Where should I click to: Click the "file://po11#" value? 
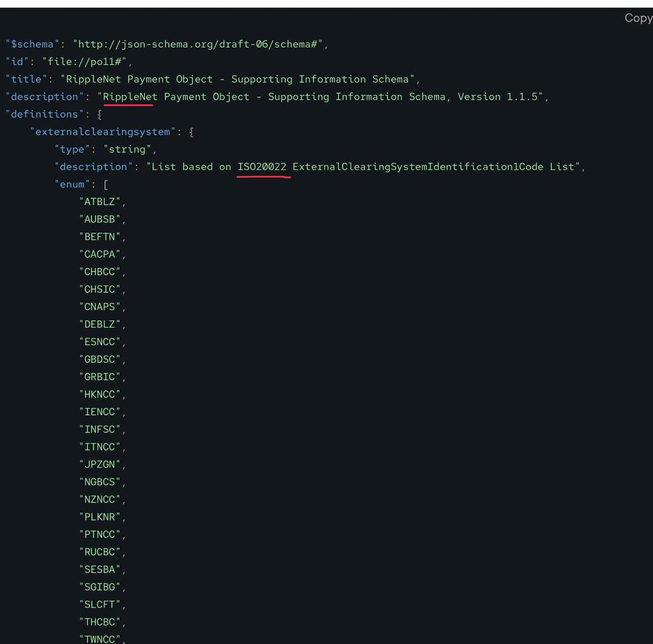84,62
